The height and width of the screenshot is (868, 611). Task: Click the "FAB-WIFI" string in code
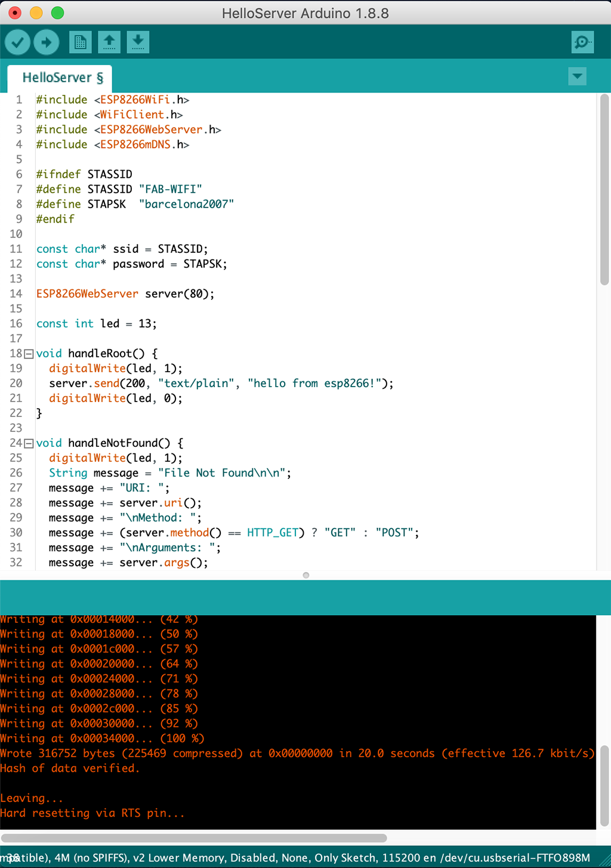(x=171, y=189)
